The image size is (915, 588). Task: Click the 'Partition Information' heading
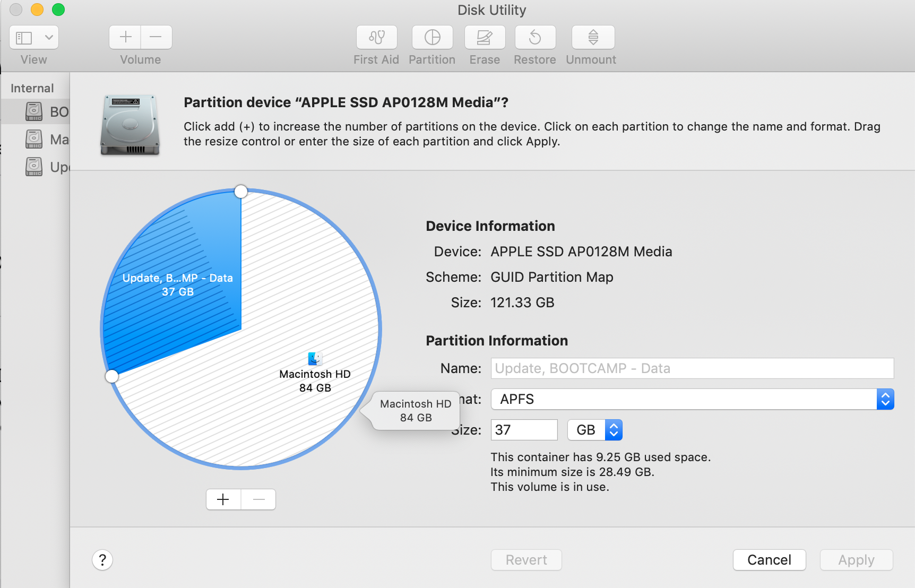pyautogui.click(x=497, y=341)
